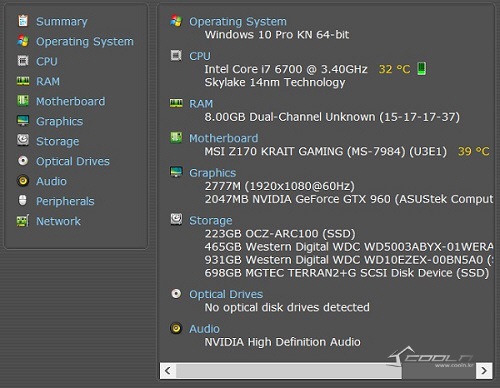Click '2777M (1920x1080@60Hz)' monitor text
Screen dimensions: 500x388
point(279,186)
